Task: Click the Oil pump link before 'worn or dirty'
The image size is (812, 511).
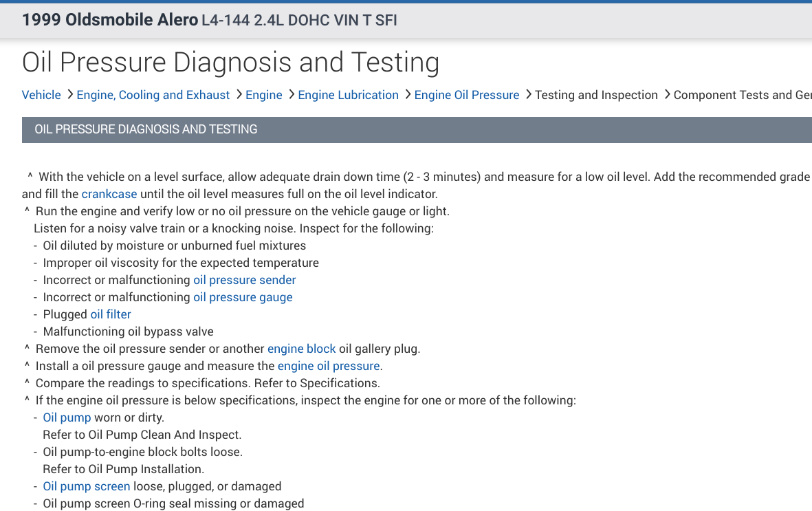Action: (x=67, y=417)
